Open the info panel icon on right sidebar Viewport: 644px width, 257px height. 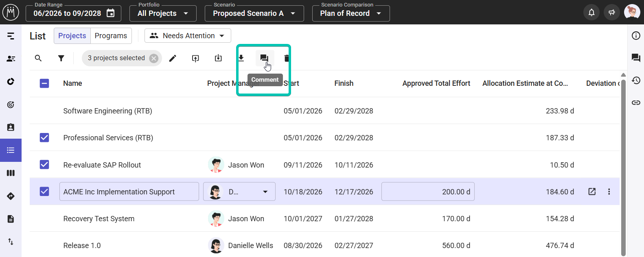coord(636,36)
